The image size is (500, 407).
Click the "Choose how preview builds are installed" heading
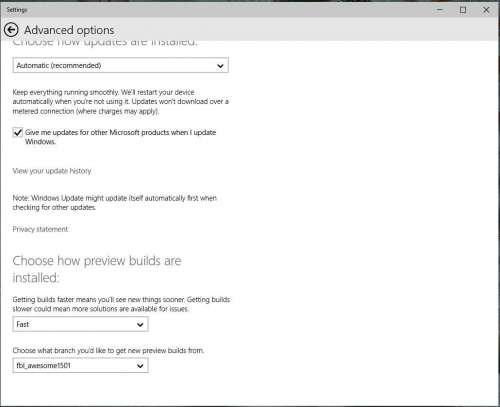(x=97, y=269)
